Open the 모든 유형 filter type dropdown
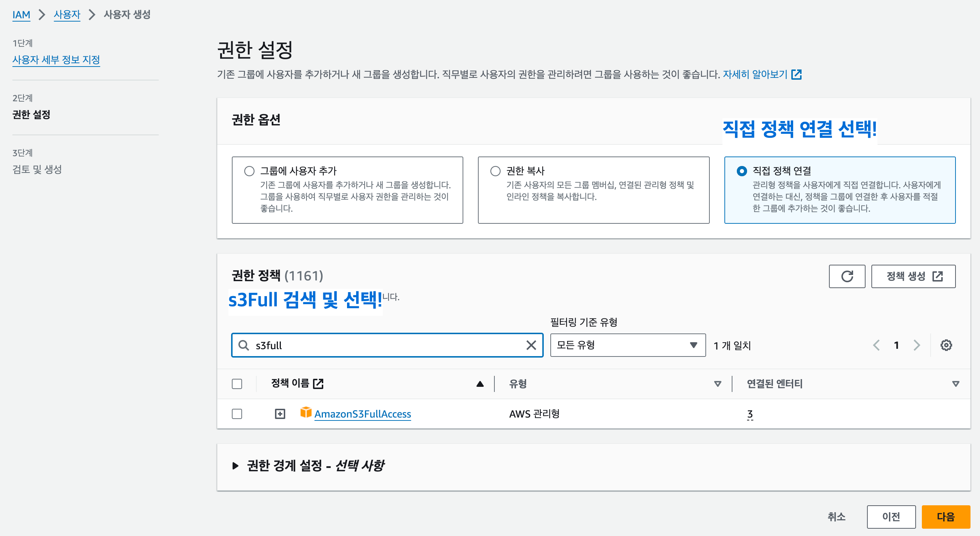This screenshot has height=536, width=980. click(627, 345)
